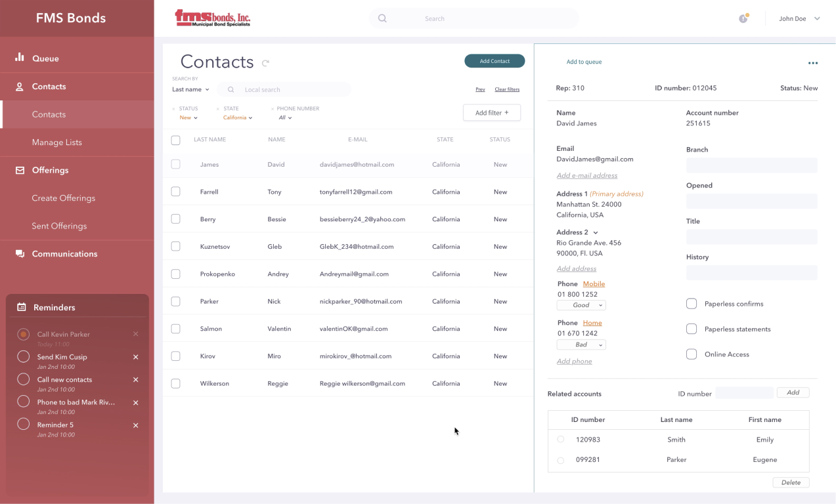This screenshot has height=504, width=836.
Task: Click the search magnifier in the top bar
Action: click(x=382, y=18)
